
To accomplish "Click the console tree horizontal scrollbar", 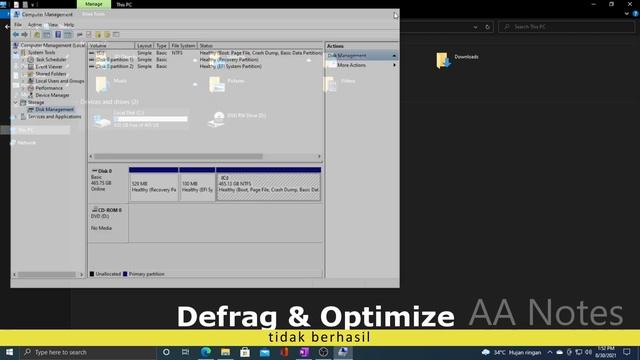I will pyautogui.click(x=46, y=275).
